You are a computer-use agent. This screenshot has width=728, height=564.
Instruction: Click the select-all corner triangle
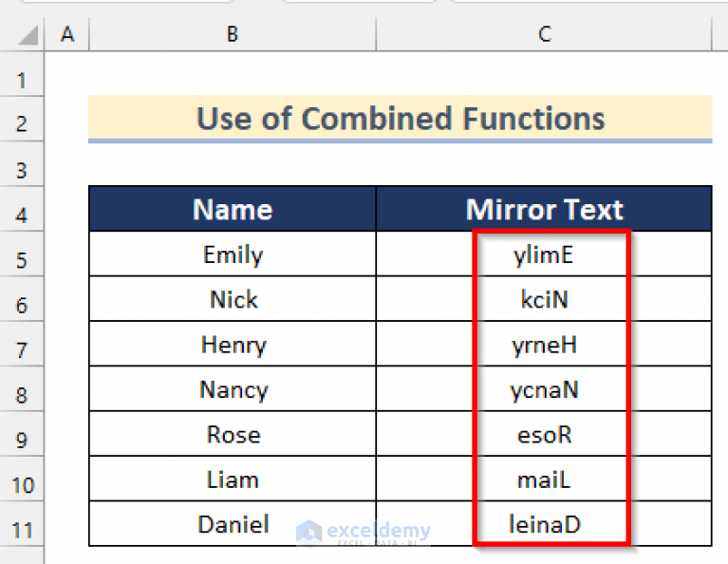[28, 35]
